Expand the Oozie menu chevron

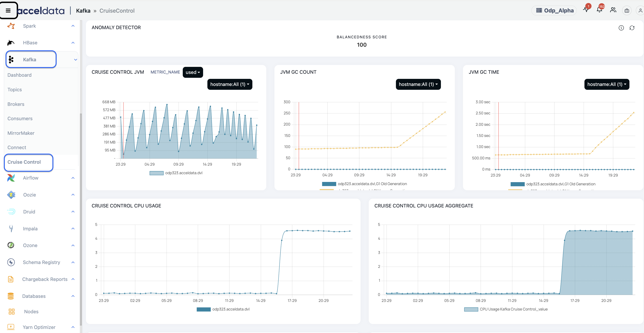(73, 195)
